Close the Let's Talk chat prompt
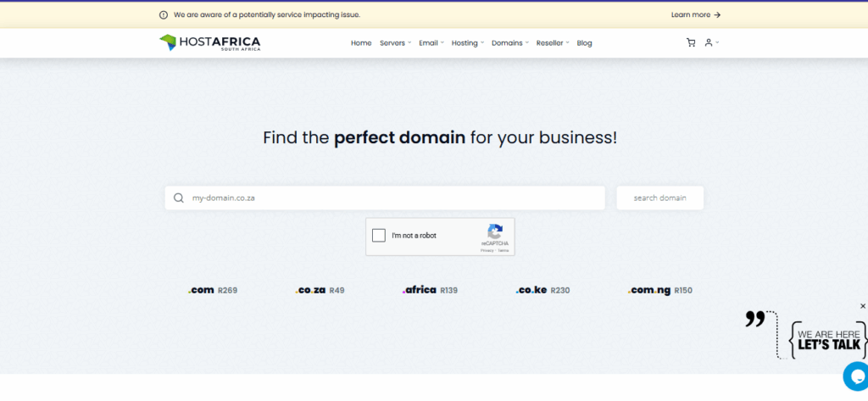Image resolution: width=868 pixels, height=401 pixels. click(862, 306)
